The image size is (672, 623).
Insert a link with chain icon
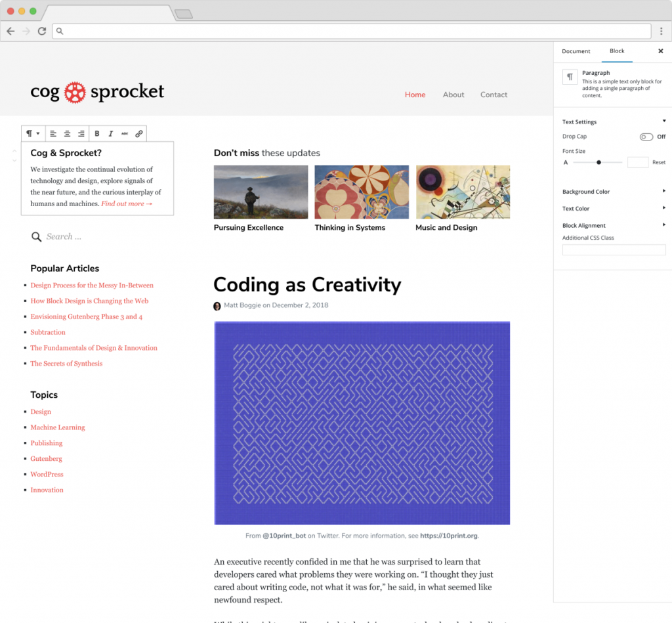point(139,134)
